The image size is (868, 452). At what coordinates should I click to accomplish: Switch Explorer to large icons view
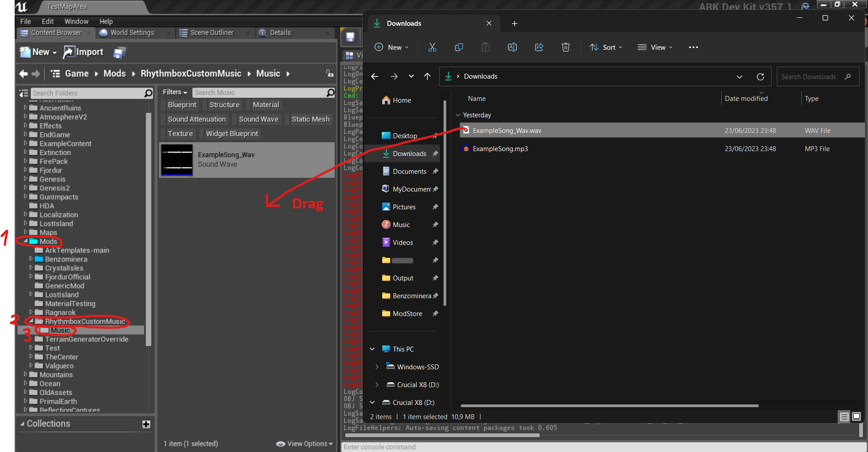[856, 416]
